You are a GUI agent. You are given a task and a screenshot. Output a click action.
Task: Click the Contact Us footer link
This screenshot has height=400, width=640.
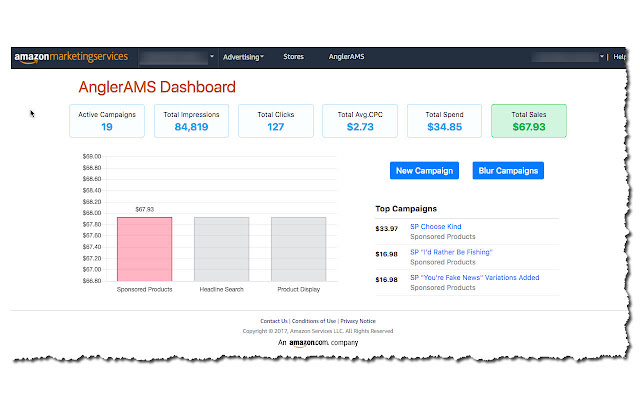tap(274, 321)
